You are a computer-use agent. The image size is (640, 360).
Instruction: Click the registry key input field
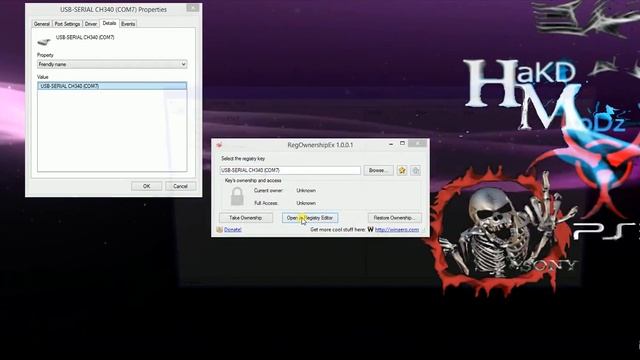(x=290, y=170)
